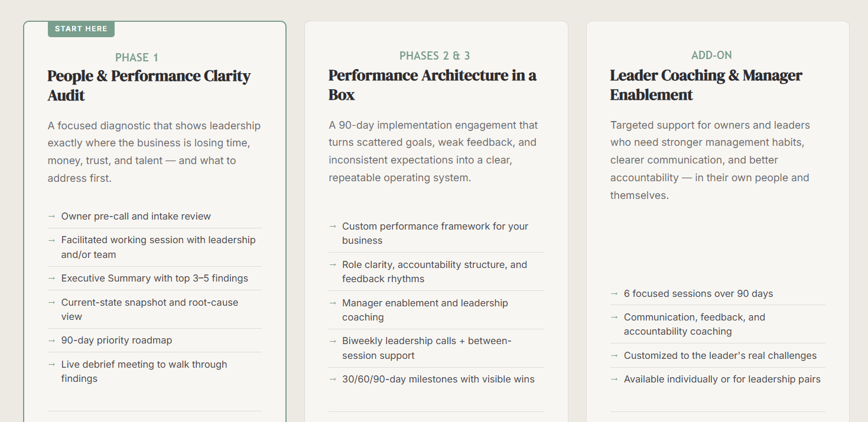The width and height of the screenshot is (868, 422).
Task: Click arrow bullet beside '90-day priority roadmap'
Action: 51,340
